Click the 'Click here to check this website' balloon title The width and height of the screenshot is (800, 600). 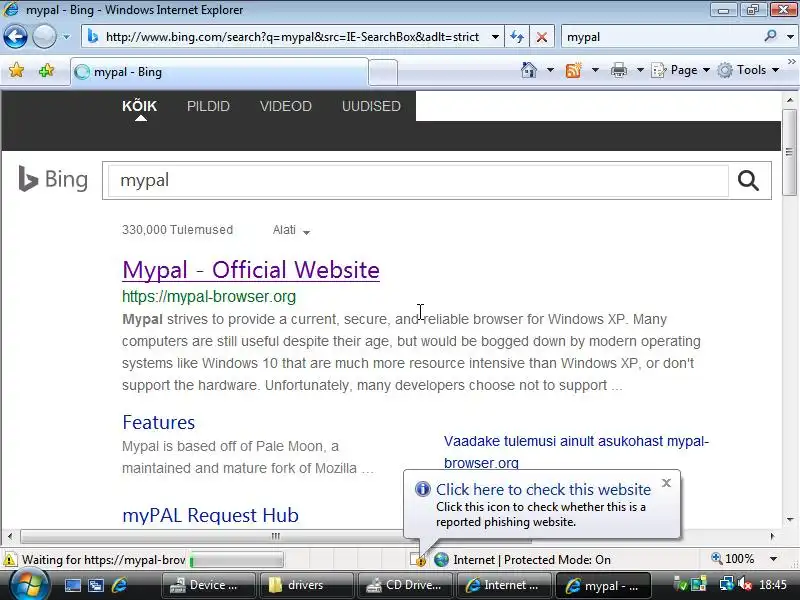543,489
